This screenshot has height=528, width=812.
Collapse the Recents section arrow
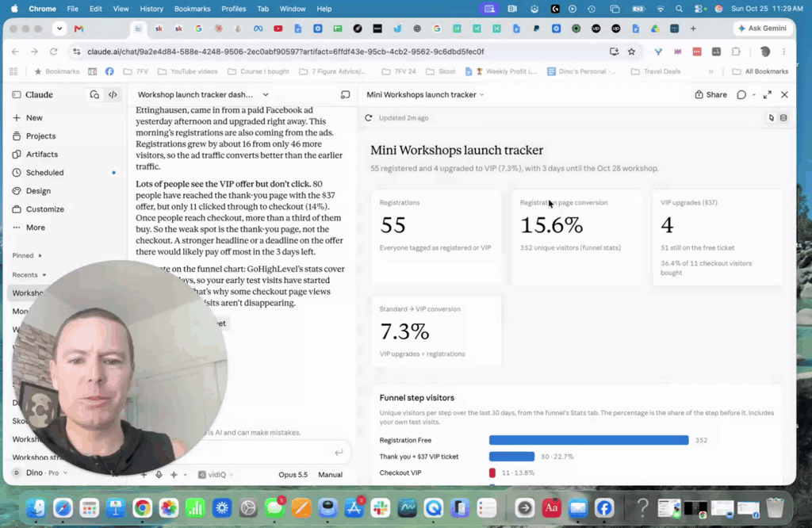(x=44, y=275)
